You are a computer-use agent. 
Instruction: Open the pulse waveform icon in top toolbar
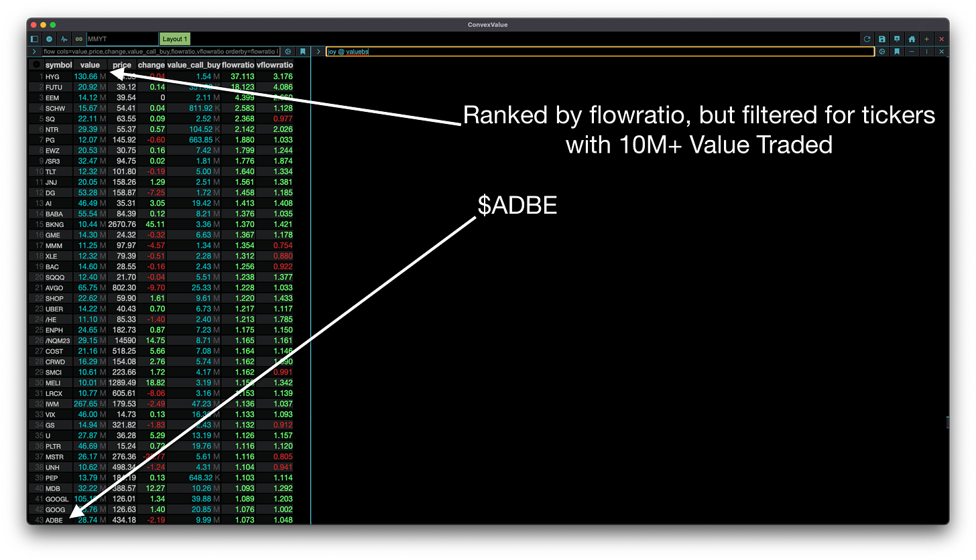click(x=65, y=40)
